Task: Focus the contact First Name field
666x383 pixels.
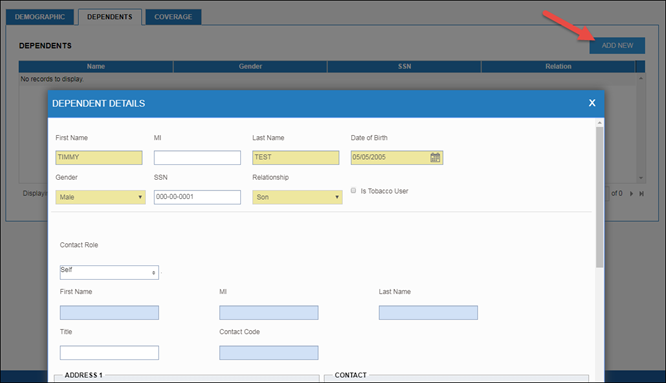Action: 109,313
